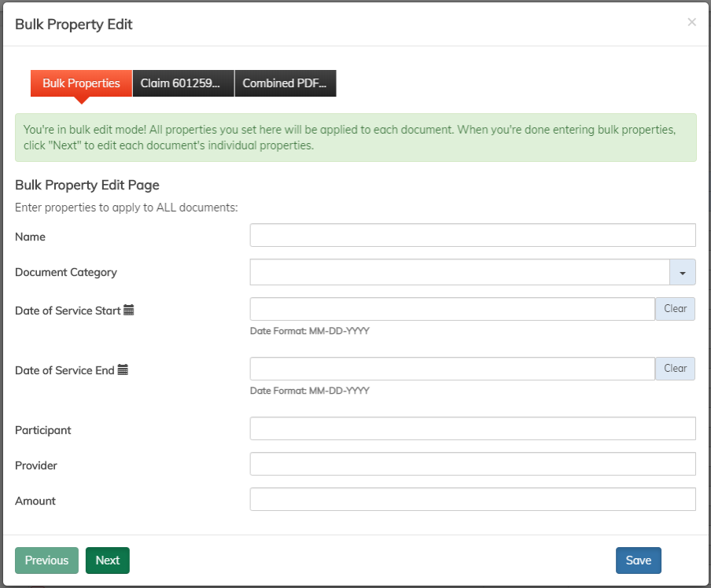Open calendar icon beside Date of Service End
Viewport: 711px width, 588px height.
pos(123,370)
